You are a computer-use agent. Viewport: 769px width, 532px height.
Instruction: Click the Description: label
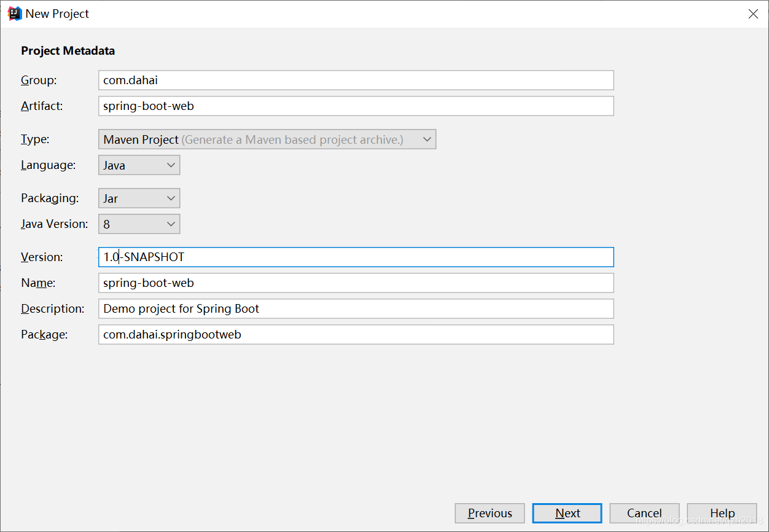click(53, 309)
